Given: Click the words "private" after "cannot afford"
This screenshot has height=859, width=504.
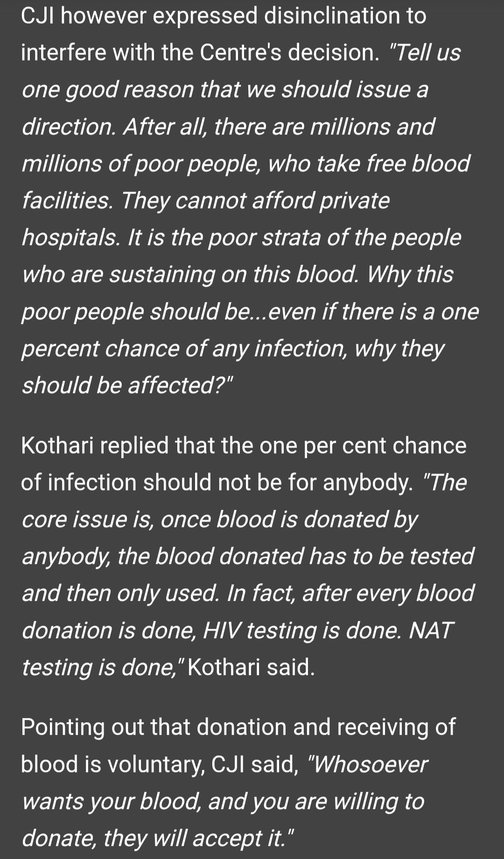Looking at the screenshot, I should (x=354, y=201).
